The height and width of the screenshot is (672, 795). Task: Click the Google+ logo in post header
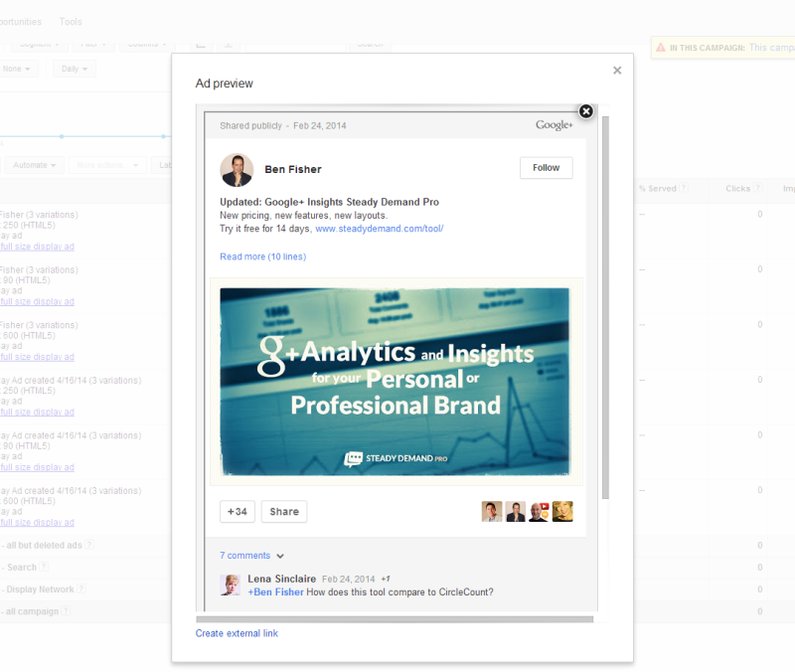554,125
